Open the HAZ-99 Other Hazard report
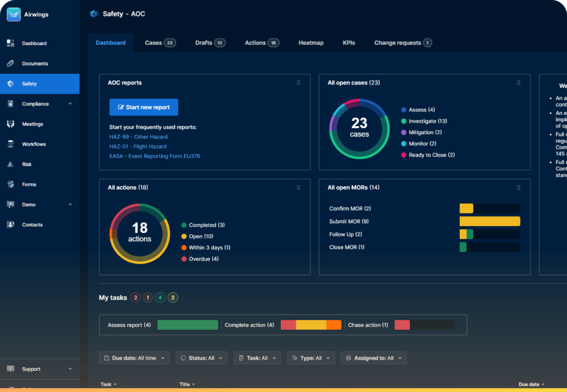 coord(138,137)
